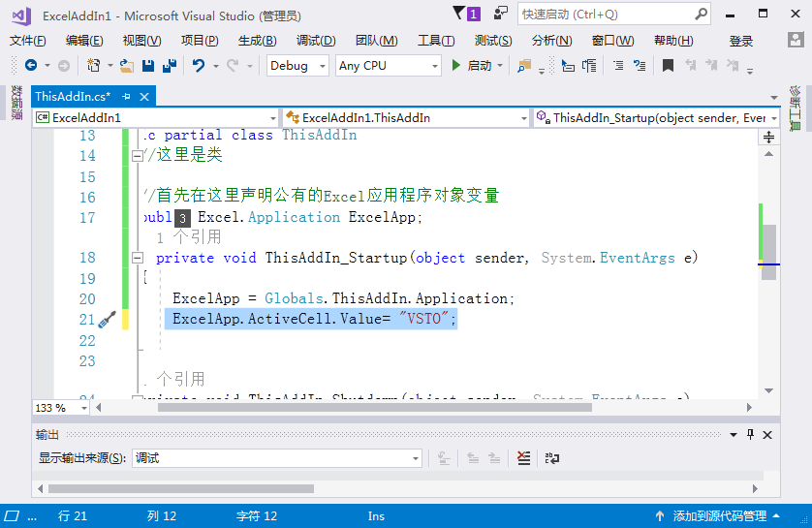Open the ThisAddIn_Startup member dropdown
Viewport: 812px width, 528px height.
click(656, 118)
